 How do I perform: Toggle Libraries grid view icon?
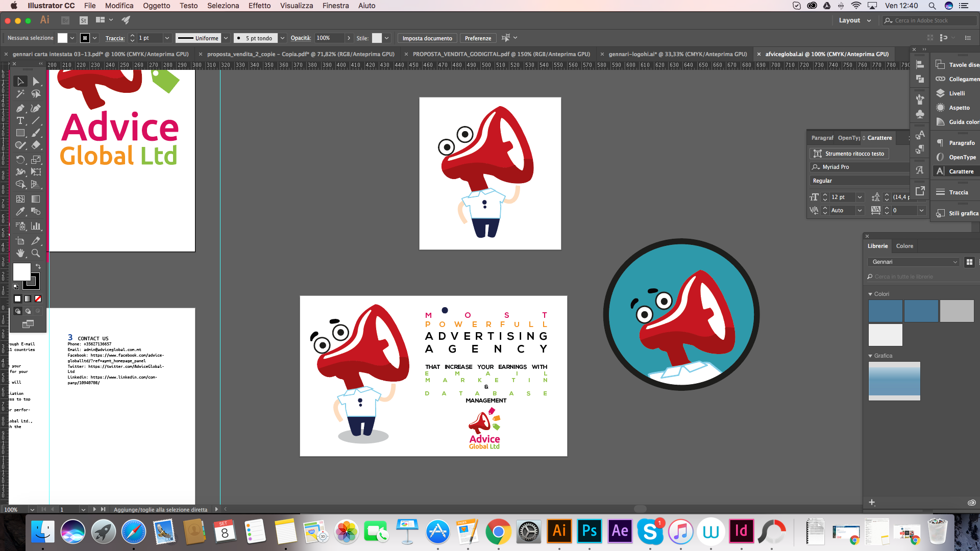(969, 262)
